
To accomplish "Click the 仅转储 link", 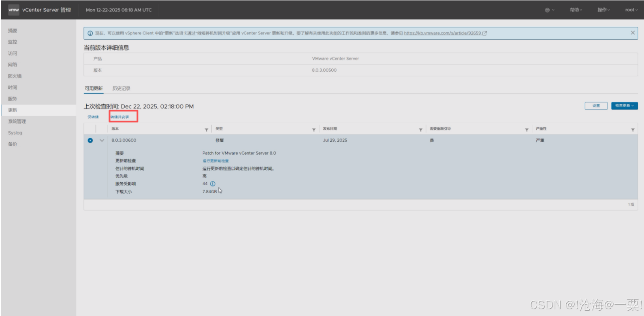I will click(x=93, y=117).
